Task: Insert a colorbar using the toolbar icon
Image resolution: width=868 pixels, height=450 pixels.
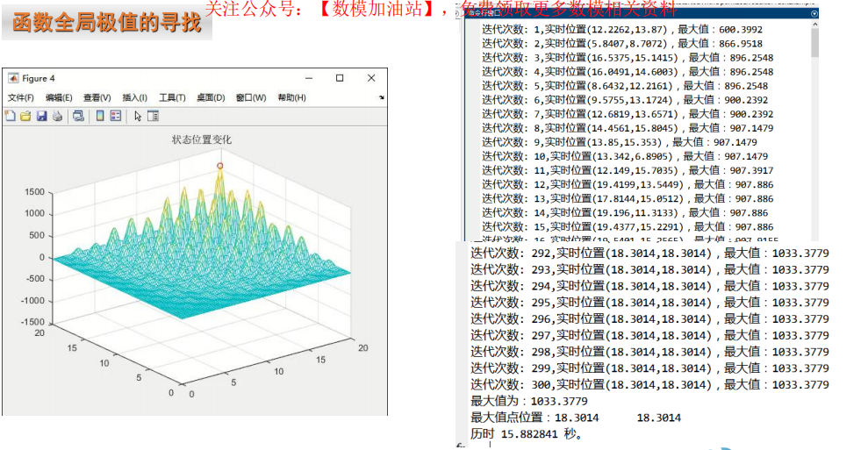Action: point(100,116)
